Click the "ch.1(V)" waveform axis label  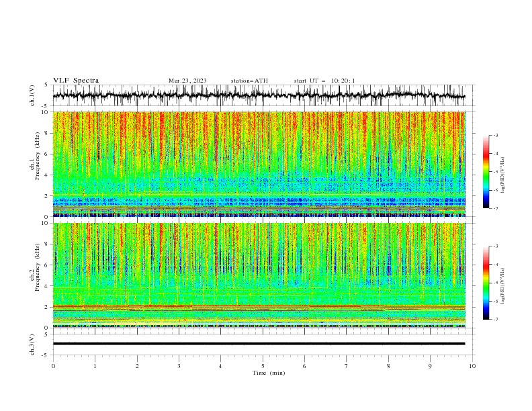pos(32,95)
